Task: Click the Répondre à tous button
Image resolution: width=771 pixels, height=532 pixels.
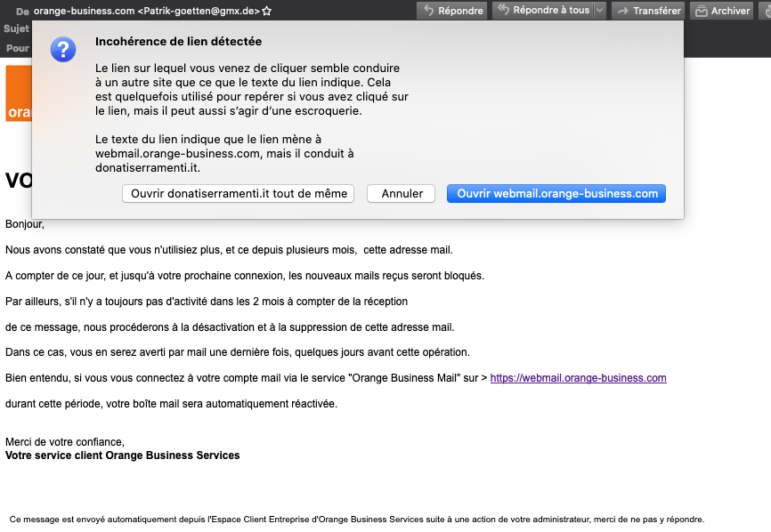Action: click(x=543, y=11)
